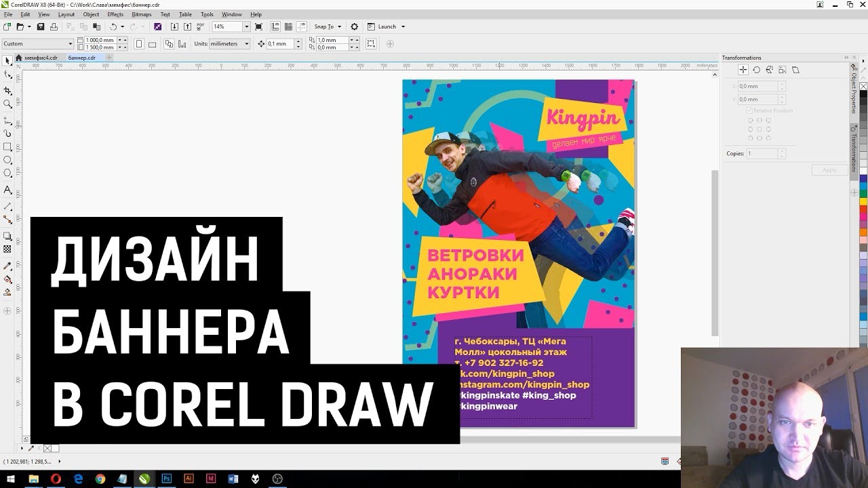
Task: Select the Drop Shadow tool
Action: (x=7, y=236)
